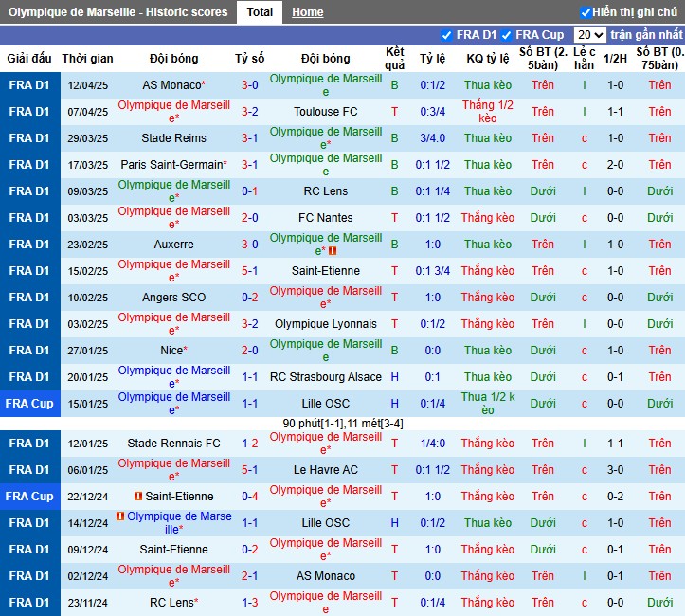Click red card icon beside Saint-Etienne on 22/12/24

(x=138, y=497)
